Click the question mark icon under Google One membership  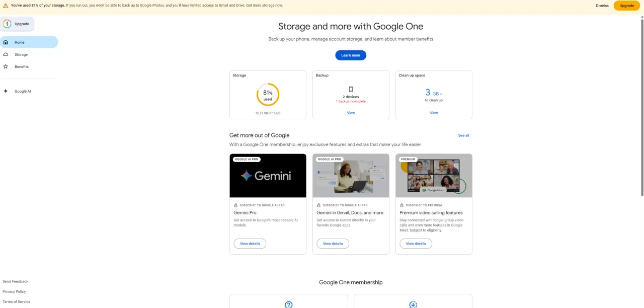coord(289,304)
